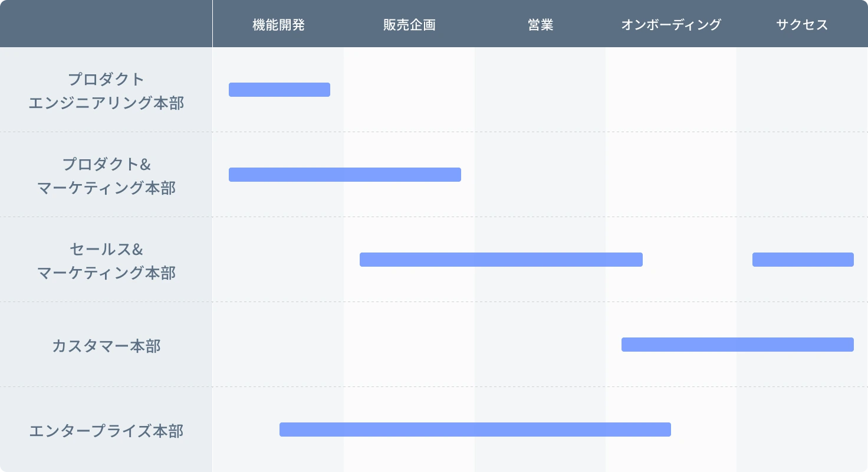Click the エンタープライズ本部 row label
868x472 pixels.
coord(106,431)
